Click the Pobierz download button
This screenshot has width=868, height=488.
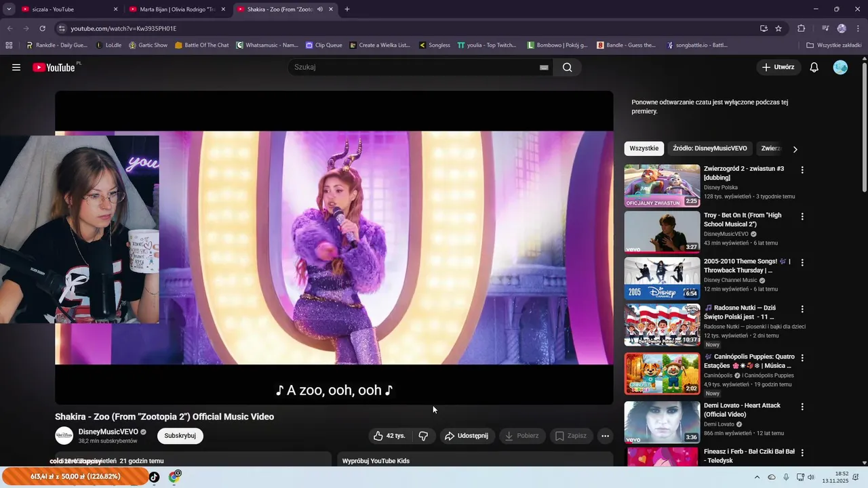coord(521,436)
